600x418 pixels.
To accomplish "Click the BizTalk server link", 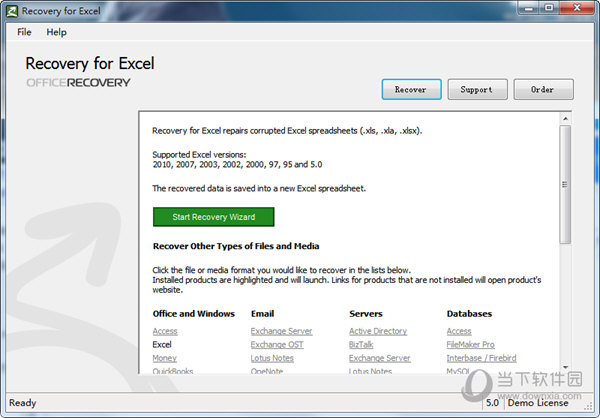I will coord(361,345).
